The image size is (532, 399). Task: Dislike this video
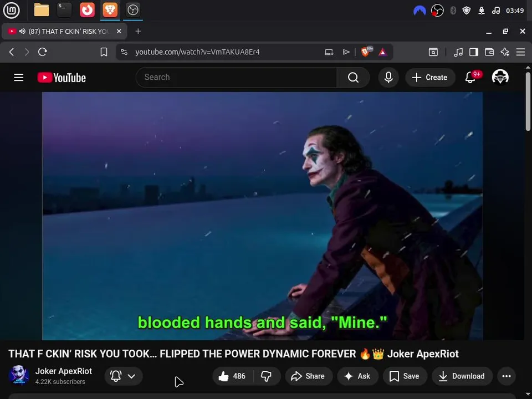267,376
